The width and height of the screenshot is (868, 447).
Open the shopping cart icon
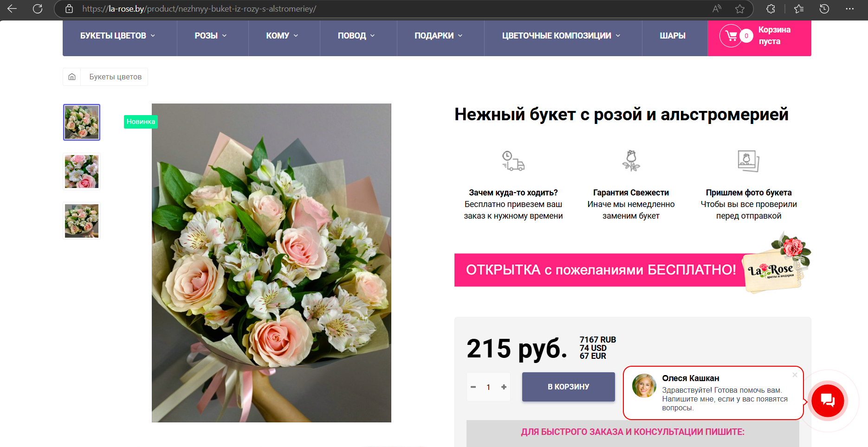730,35
